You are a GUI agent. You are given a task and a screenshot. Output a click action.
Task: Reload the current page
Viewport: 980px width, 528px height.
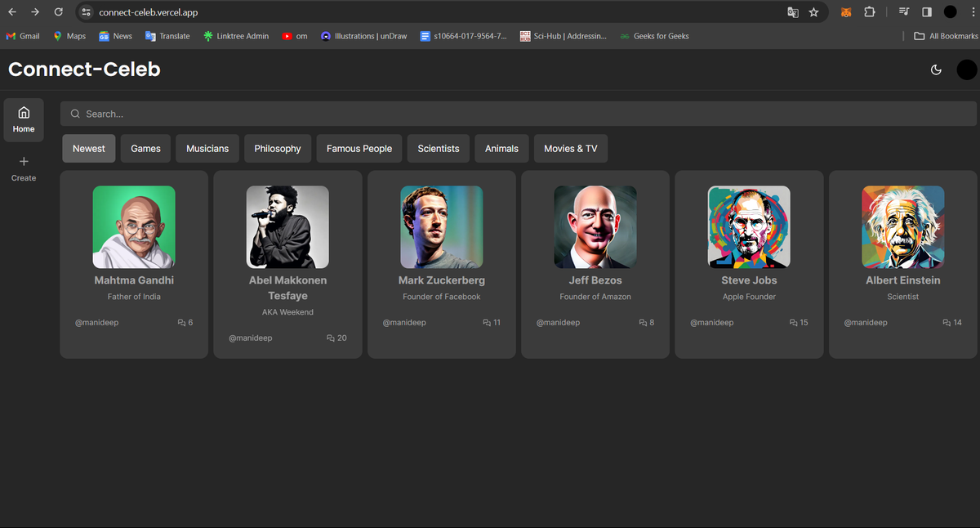coord(58,12)
